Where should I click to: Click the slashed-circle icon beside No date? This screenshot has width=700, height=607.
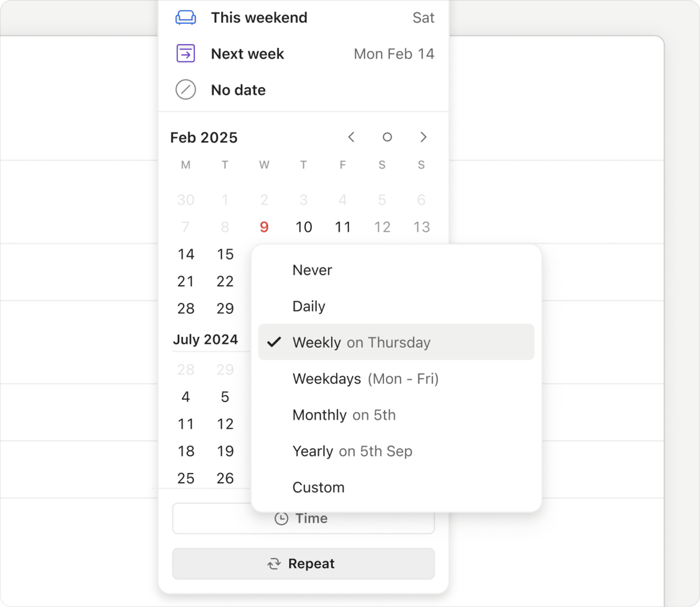point(185,89)
